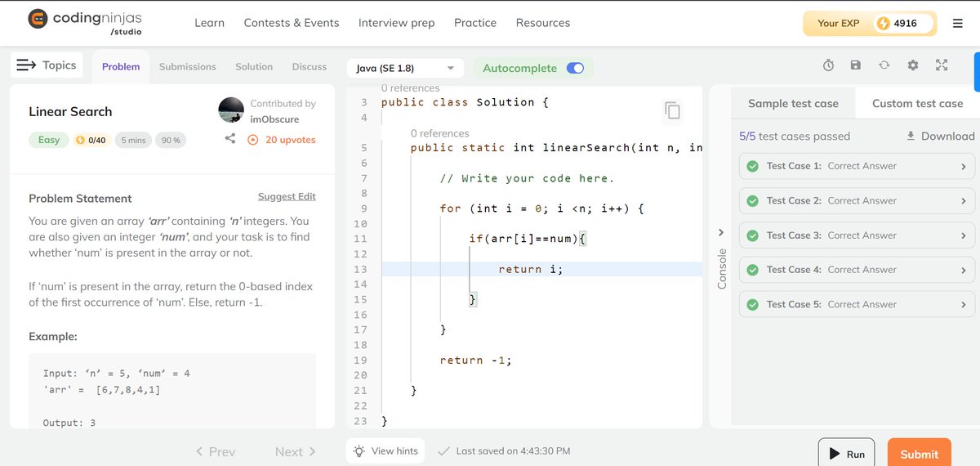Reset code with the refresh icon
Screen dimensions: 980x466
pos(884,65)
